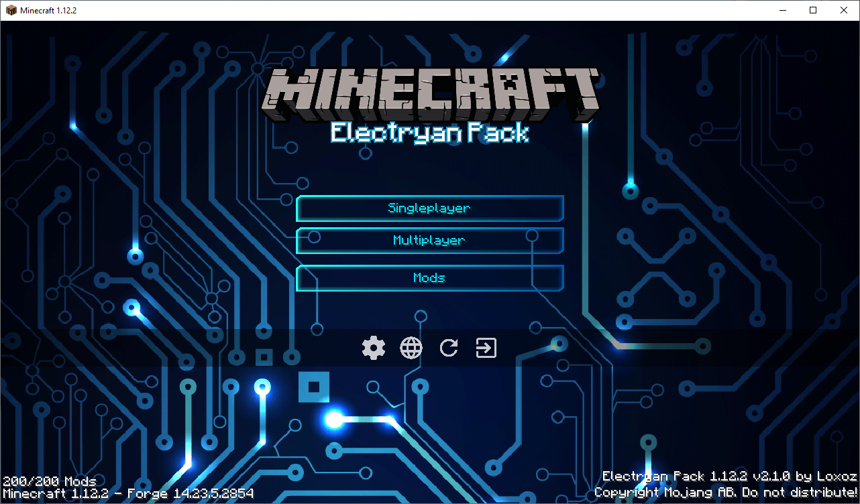Click "Minecraft 1.12.2 - Forge 14.23.5.2854" version text
Image resolution: width=860 pixels, height=504 pixels.
[x=128, y=494]
